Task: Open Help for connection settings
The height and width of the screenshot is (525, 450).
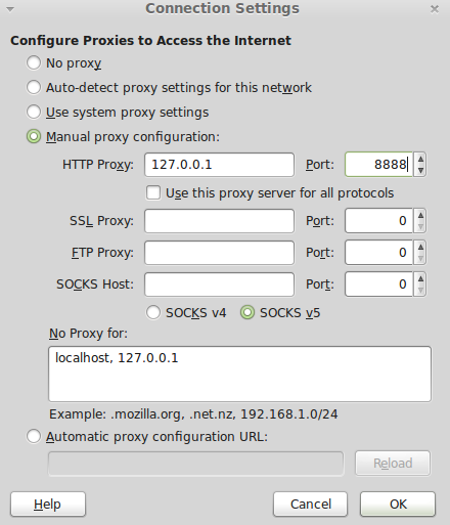Action: 48,504
